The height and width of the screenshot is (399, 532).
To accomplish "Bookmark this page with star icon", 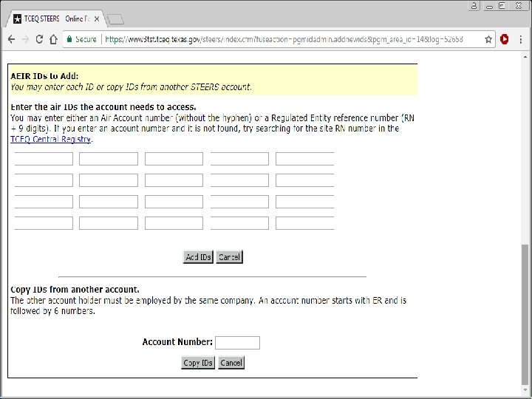I will 488,39.
